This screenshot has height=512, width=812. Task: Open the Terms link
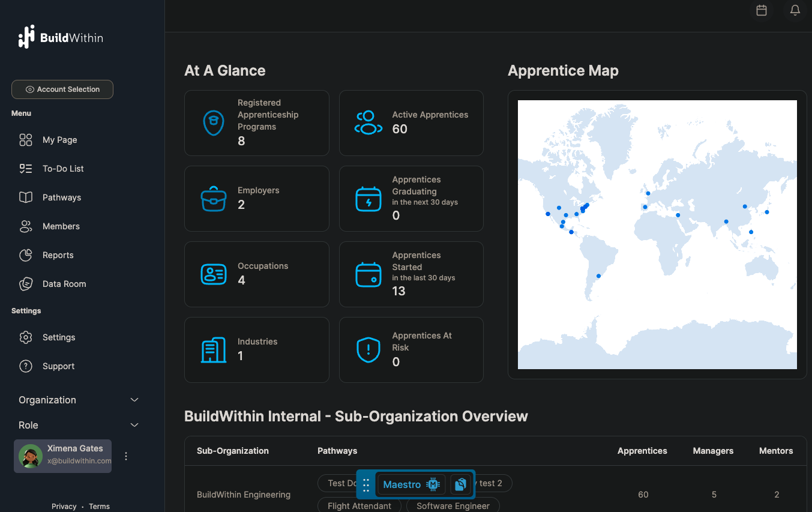click(x=98, y=506)
